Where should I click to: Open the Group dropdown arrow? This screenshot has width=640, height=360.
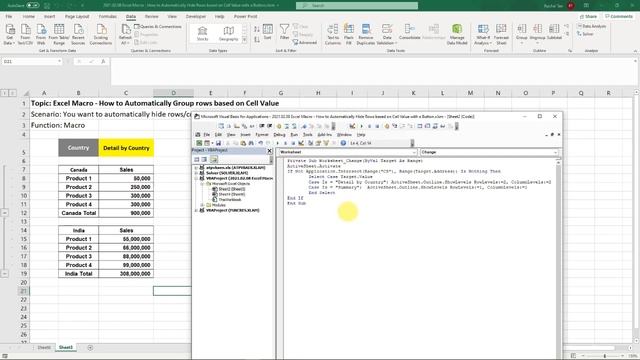pyautogui.click(x=522, y=43)
